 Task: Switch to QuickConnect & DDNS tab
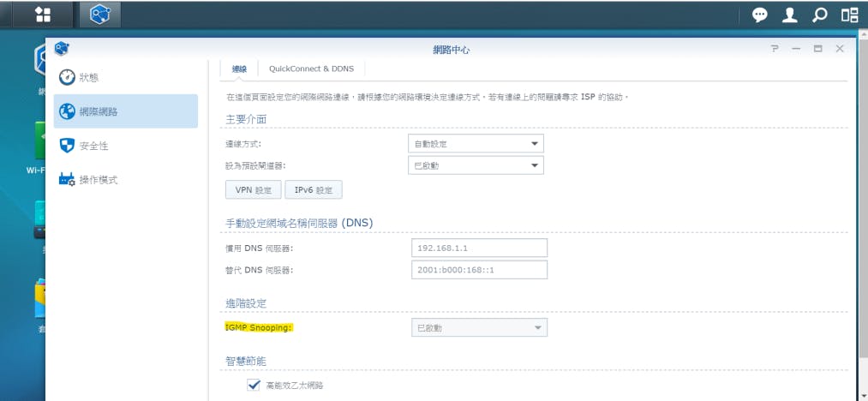coord(311,69)
